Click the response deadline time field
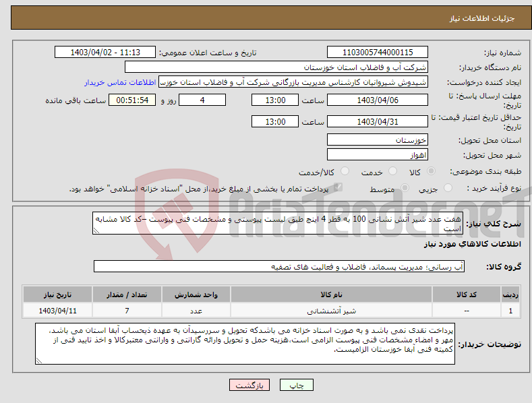 275,100
